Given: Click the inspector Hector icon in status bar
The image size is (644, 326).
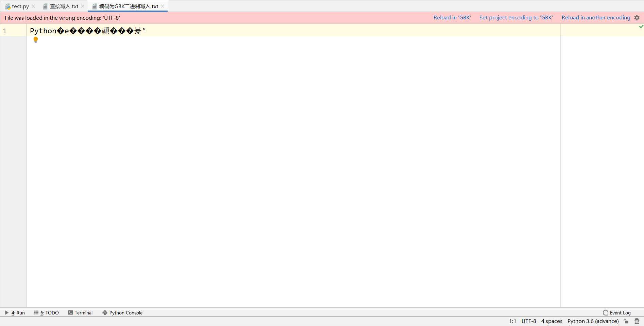Looking at the screenshot, I should pos(637,321).
